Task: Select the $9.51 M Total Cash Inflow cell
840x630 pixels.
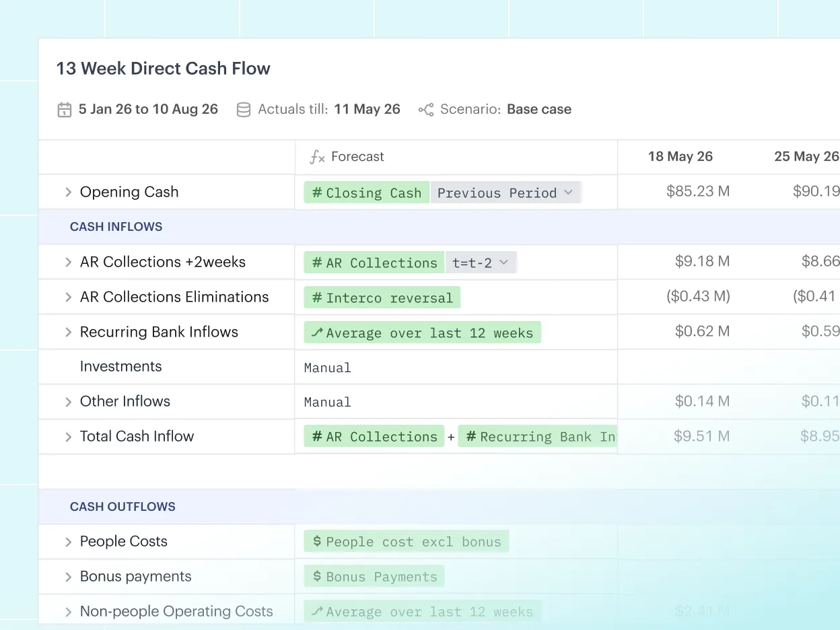Action: [x=701, y=436]
